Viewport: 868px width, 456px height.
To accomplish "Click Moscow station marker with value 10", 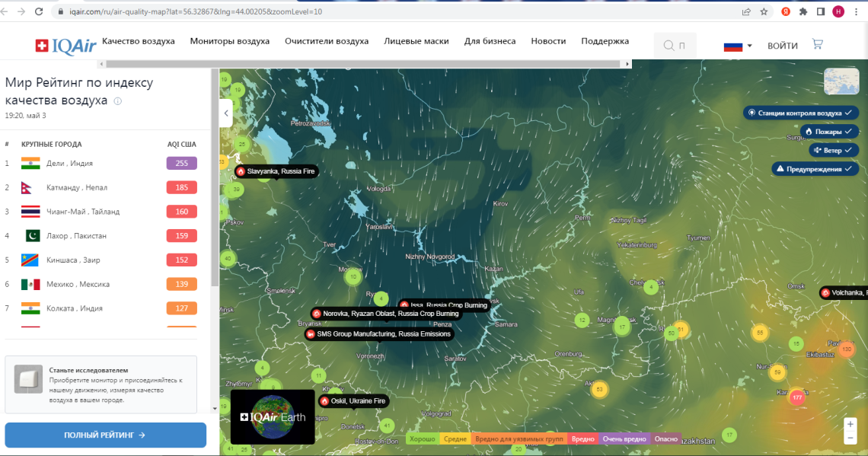I will (353, 276).
